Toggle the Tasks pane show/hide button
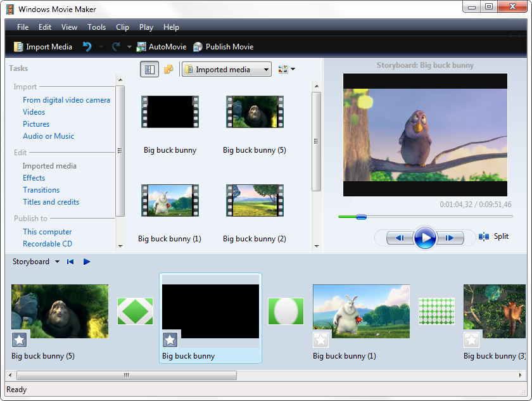 pos(149,70)
